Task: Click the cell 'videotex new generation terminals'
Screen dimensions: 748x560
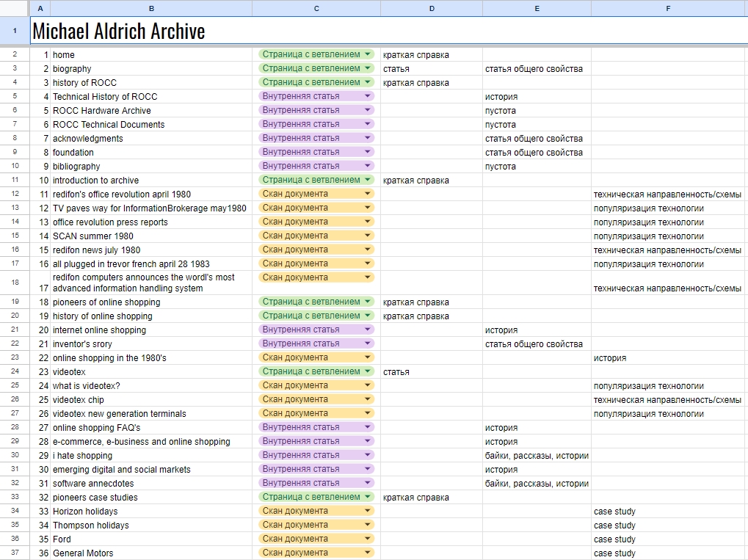Action: pyautogui.click(x=151, y=413)
